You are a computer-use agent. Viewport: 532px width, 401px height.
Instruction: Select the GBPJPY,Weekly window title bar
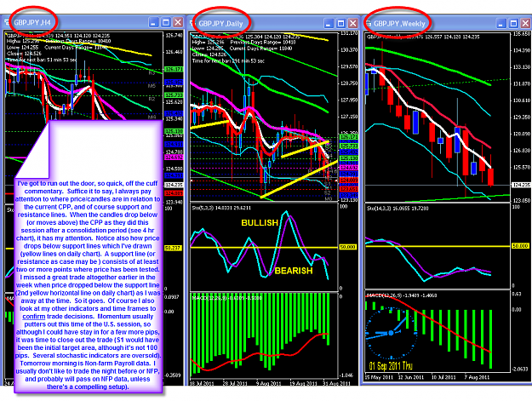[447, 23]
